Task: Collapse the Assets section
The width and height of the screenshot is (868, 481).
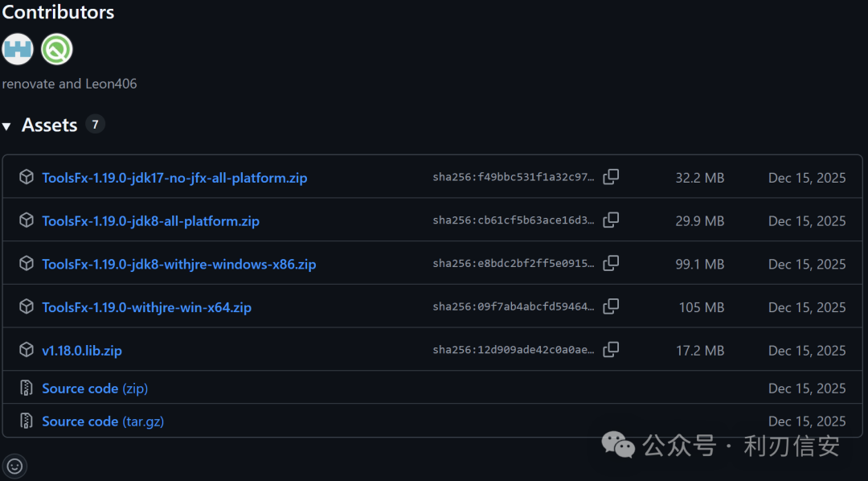Action: [x=7, y=126]
